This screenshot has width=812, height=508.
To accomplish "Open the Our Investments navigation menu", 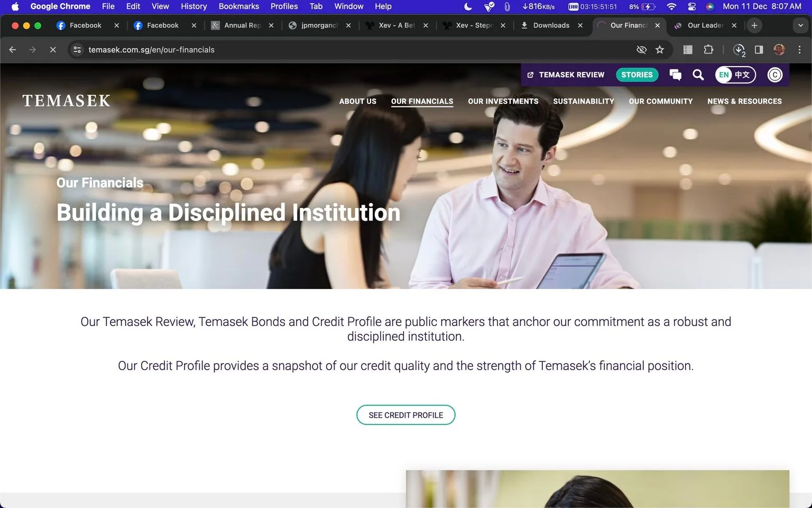I will [503, 102].
